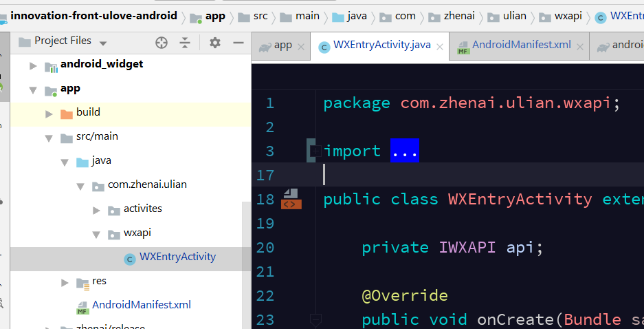Click WXEntryActivity class name in code
Viewport: 644px width, 329px height.
pos(520,199)
